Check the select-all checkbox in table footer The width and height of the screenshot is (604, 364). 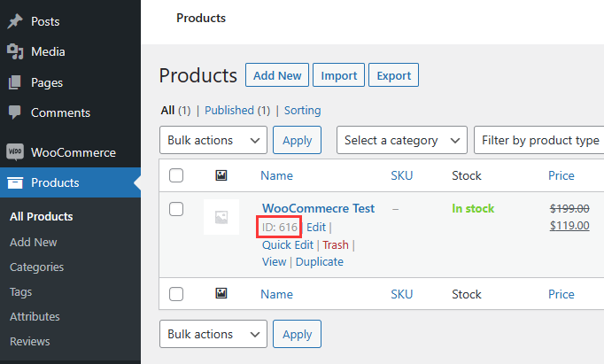pyautogui.click(x=176, y=294)
